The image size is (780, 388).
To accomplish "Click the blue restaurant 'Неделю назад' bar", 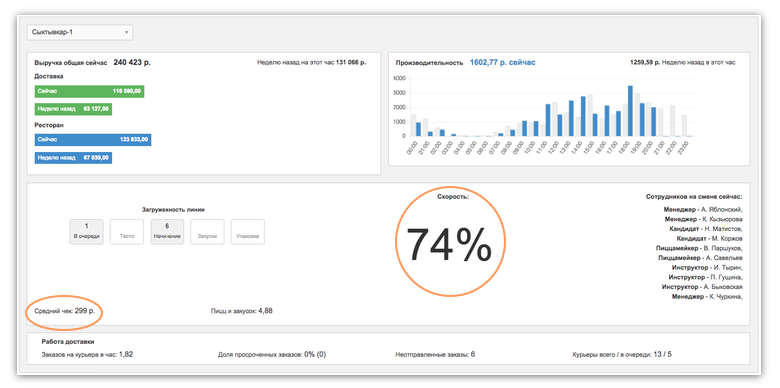I will point(73,158).
